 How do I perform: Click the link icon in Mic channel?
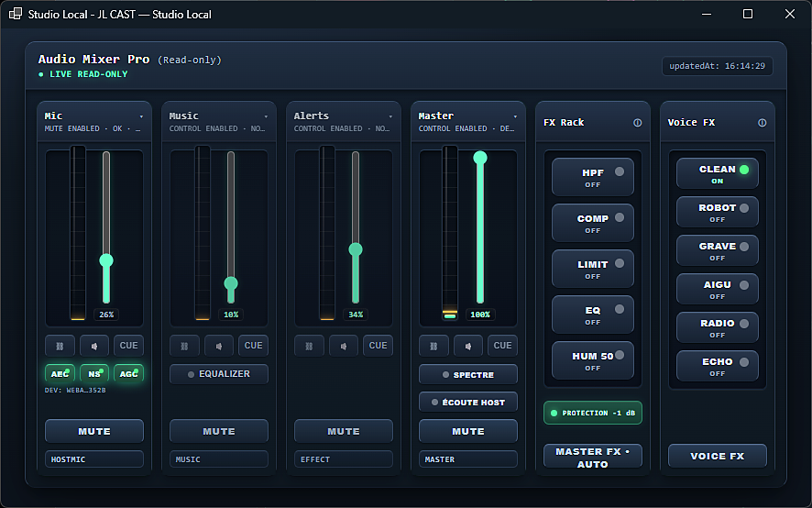click(x=60, y=346)
